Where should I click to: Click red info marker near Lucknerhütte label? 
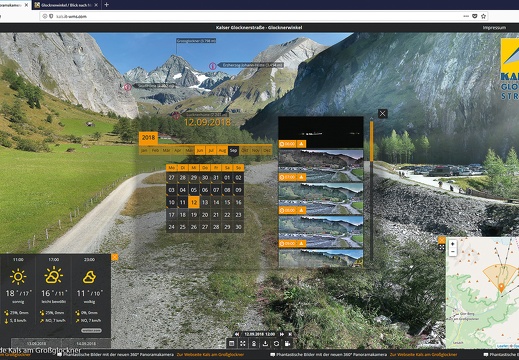point(176,116)
